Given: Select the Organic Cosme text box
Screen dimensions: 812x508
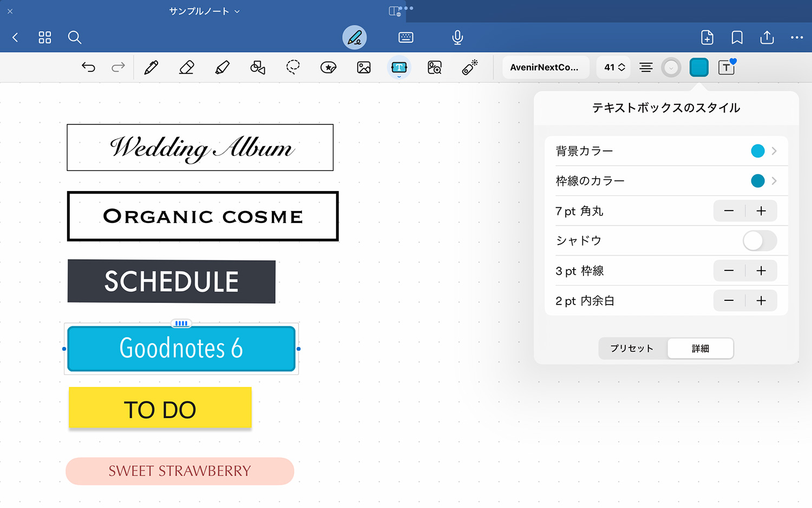Looking at the screenshot, I should pos(203,216).
